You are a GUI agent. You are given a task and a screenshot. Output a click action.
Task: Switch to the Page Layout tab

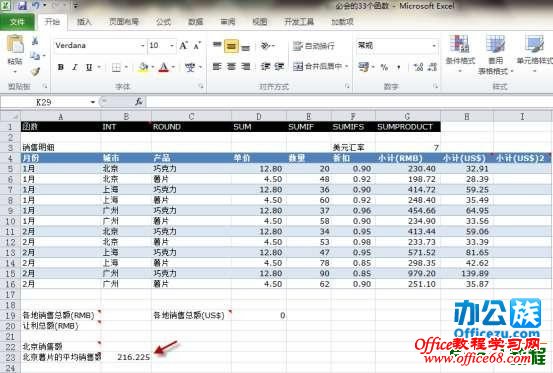(124, 22)
